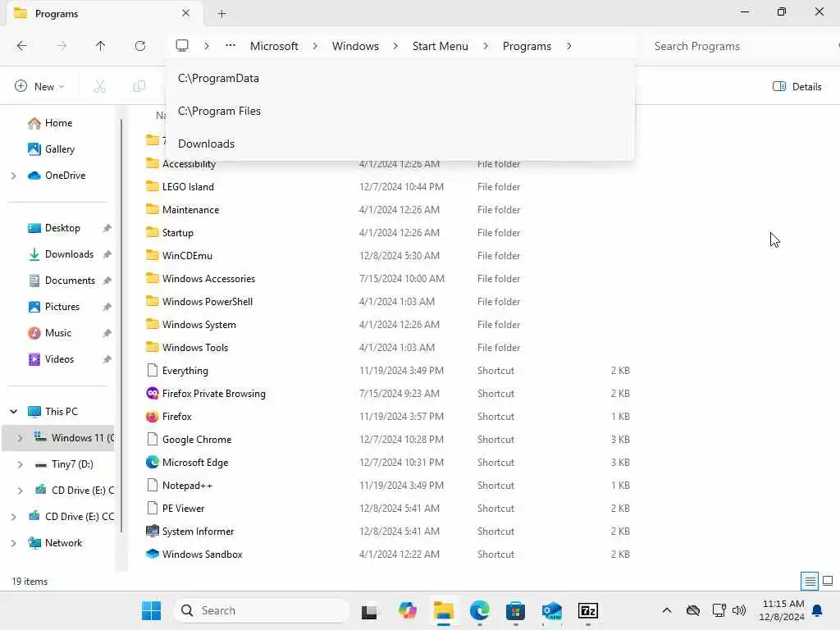Select the Tiny7 (D:) drive
This screenshot has height=630, width=840.
[x=72, y=464]
